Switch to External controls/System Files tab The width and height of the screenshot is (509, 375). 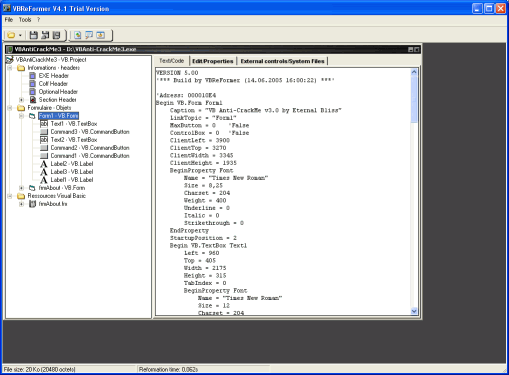tap(282, 61)
